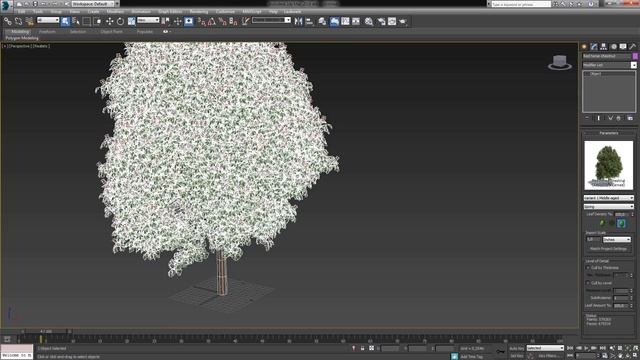Switch to the Modify command panel
The image size is (640, 360).
click(594, 47)
